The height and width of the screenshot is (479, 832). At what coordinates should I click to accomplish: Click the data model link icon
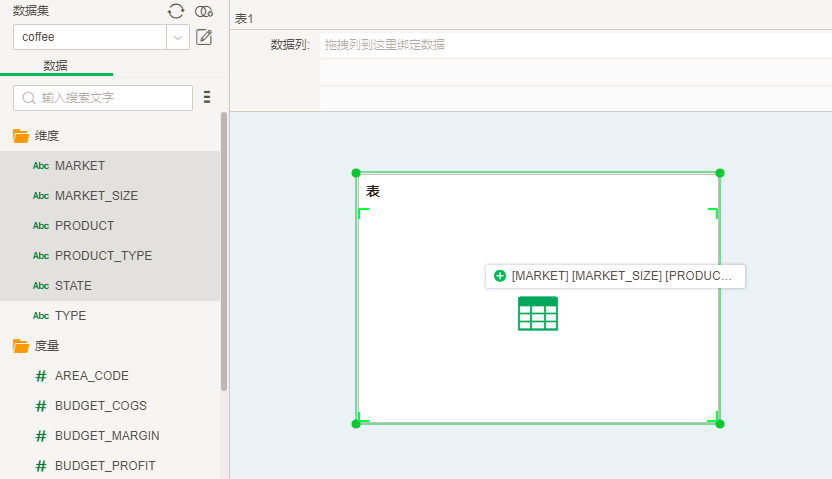point(204,11)
